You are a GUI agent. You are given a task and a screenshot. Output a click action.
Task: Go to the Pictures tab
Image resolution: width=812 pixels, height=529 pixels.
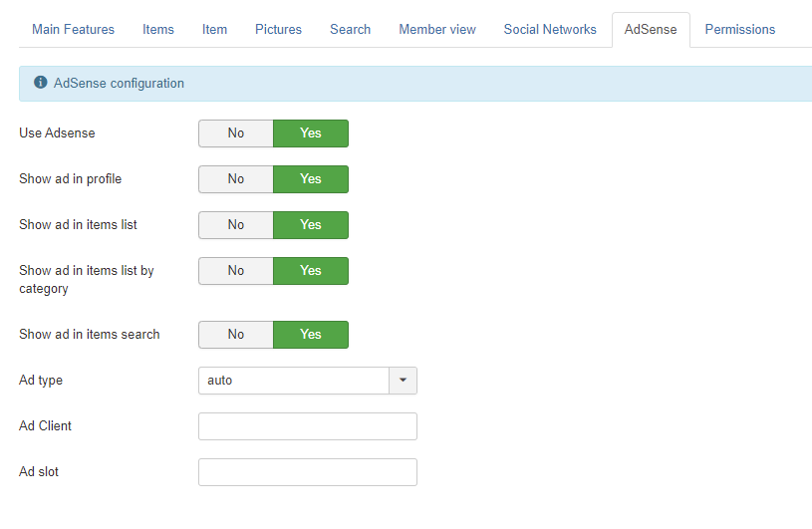tap(278, 30)
